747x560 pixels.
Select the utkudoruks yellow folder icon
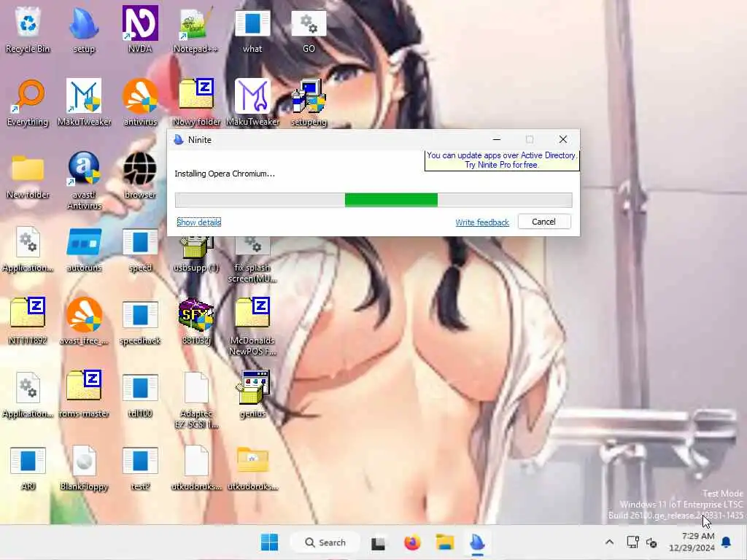(x=252, y=467)
